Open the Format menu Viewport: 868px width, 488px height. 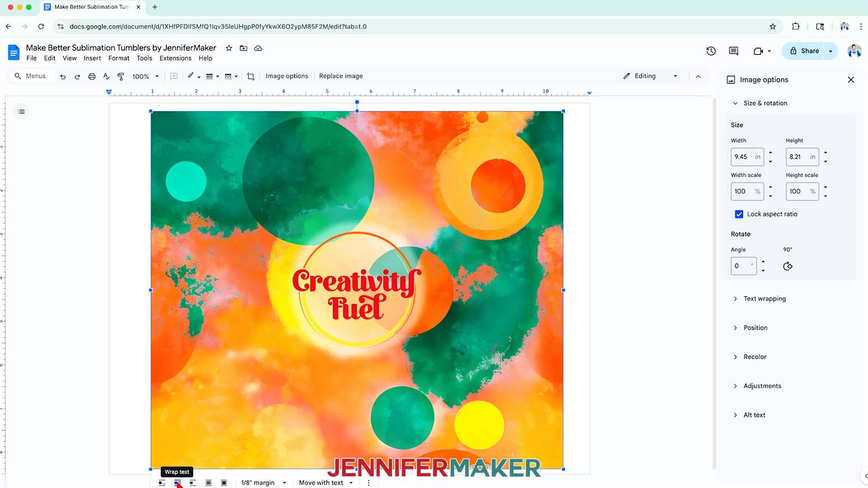pyautogui.click(x=119, y=58)
